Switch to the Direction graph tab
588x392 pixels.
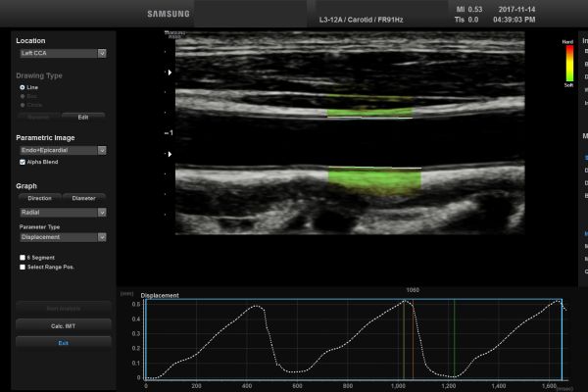click(40, 198)
